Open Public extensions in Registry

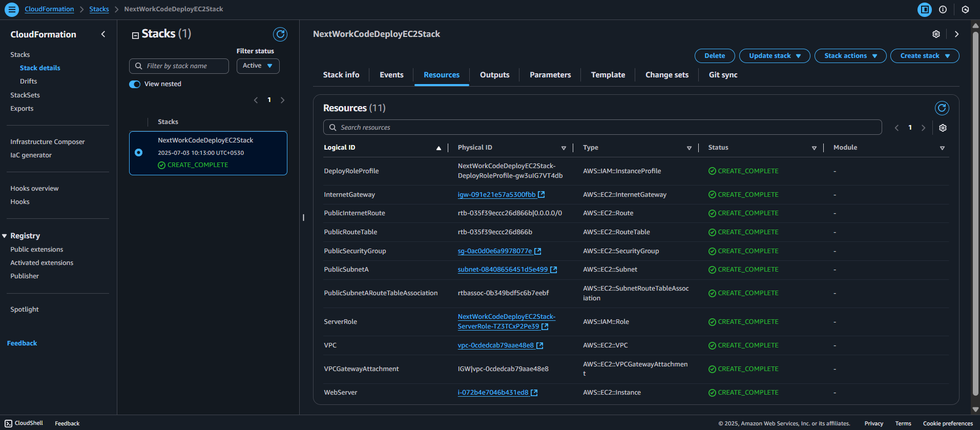[37, 250]
